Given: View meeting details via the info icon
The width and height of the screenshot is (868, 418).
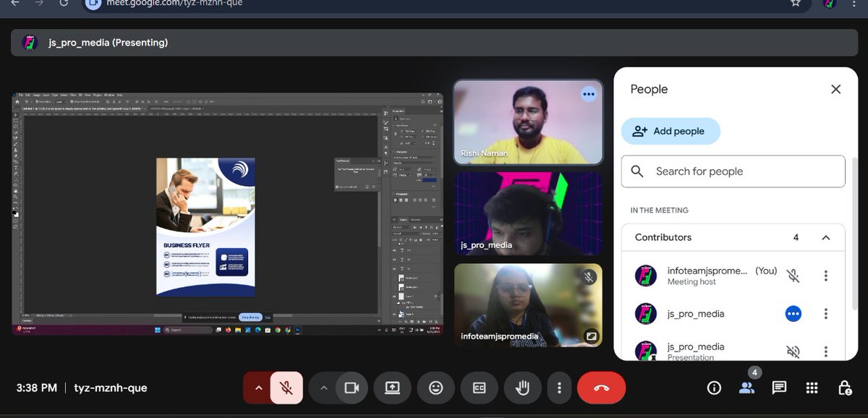Looking at the screenshot, I should coord(714,388).
